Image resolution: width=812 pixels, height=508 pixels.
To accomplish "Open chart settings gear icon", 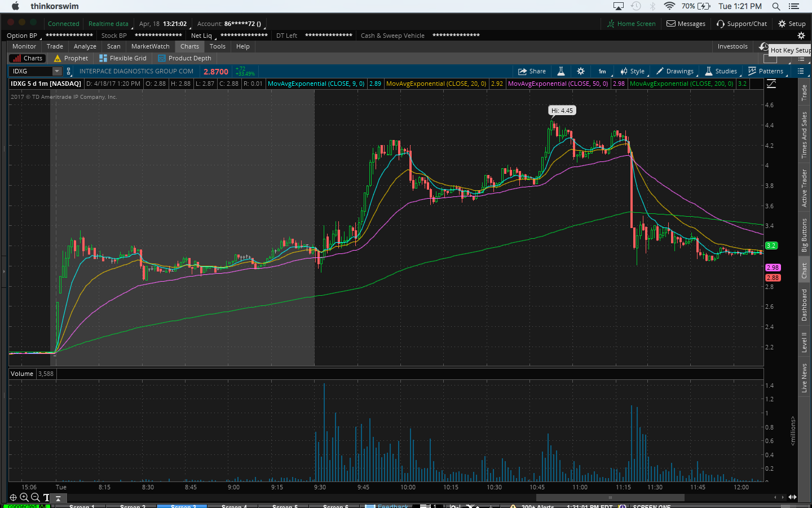I will click(581, 71).
